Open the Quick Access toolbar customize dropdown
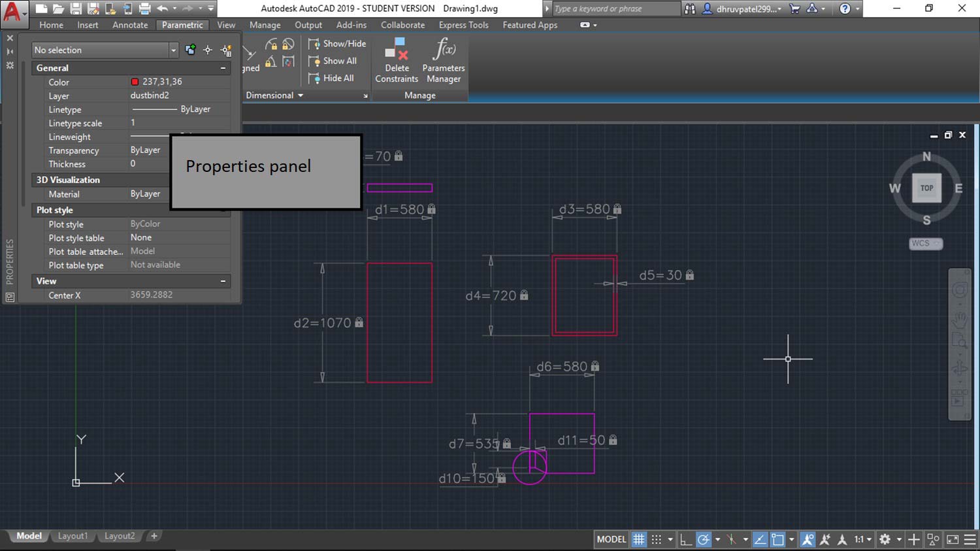 click(x=210, y=8)
